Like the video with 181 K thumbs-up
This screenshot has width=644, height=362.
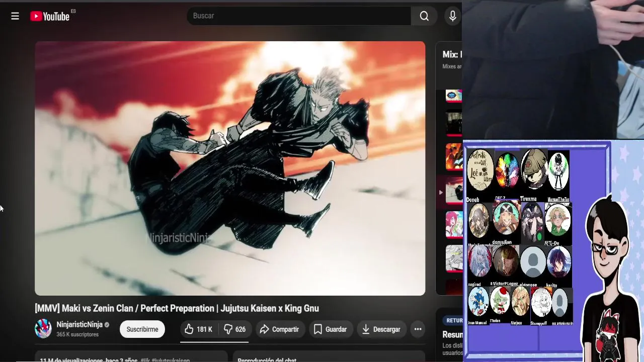tap(199, 329)
